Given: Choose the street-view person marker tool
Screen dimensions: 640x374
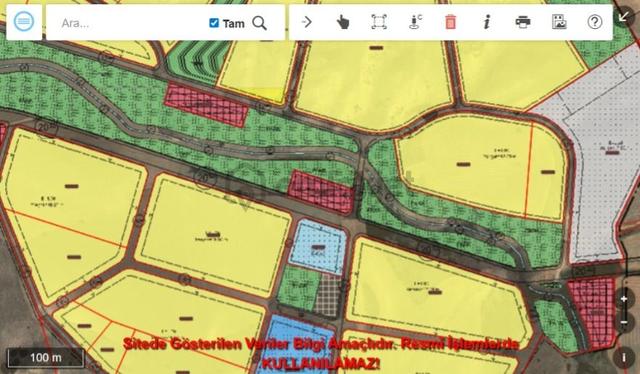Looking at the screenshot, I should tap(415, 22).
